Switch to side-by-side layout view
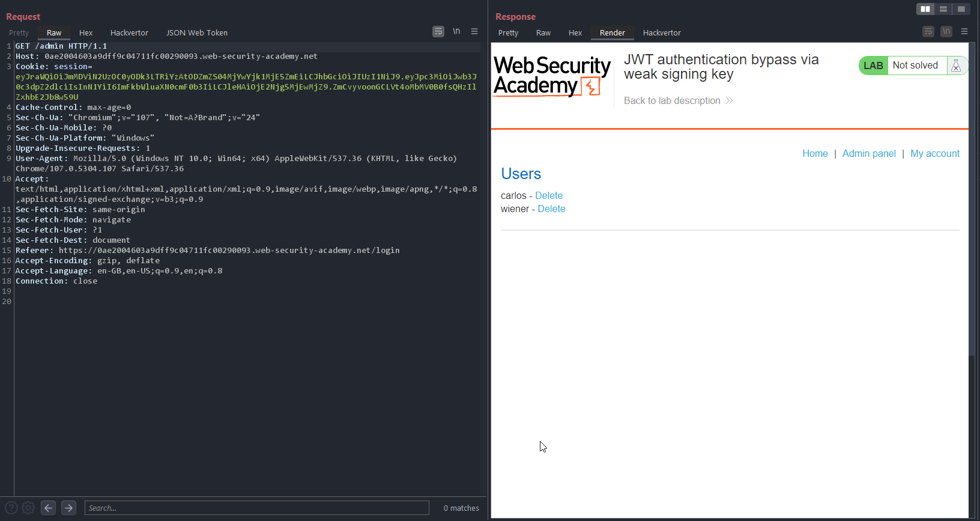 [925, 9]
